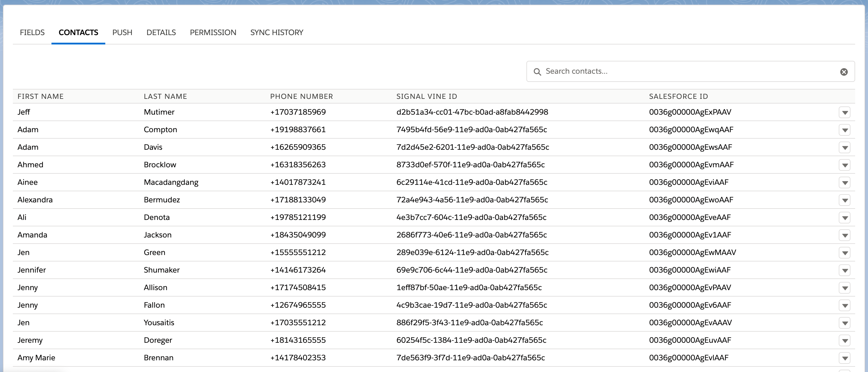Click the PHONE NUMBER column header
This screenshot has height=372, width=868.
tap(302, 97)
